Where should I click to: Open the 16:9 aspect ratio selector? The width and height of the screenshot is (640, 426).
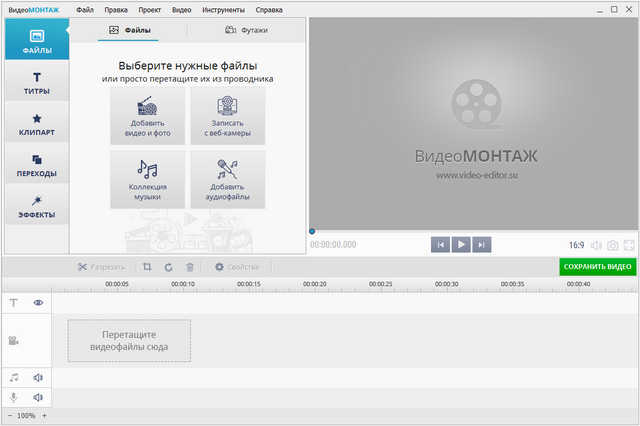577,245
